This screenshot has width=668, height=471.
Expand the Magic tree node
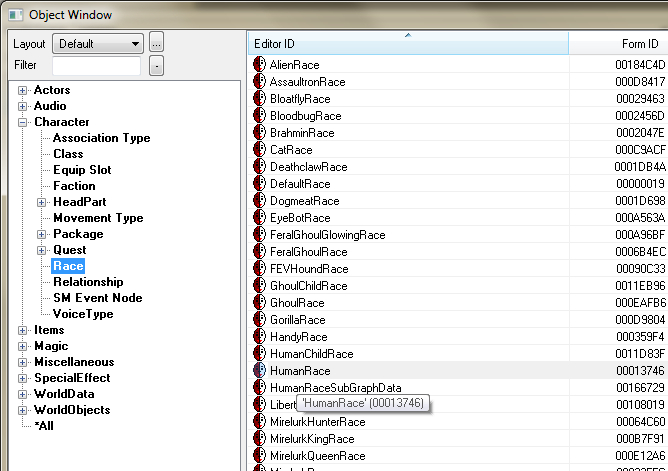23,346
